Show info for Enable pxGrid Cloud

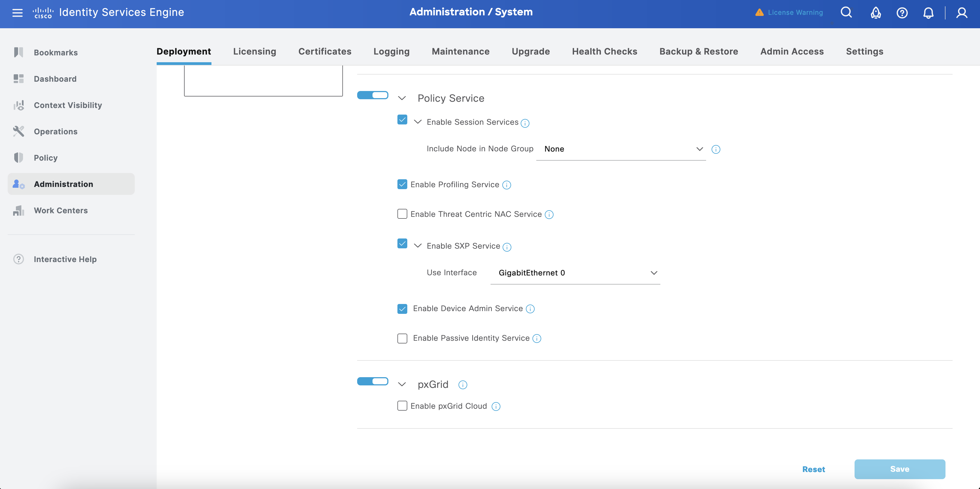point(496,407)
